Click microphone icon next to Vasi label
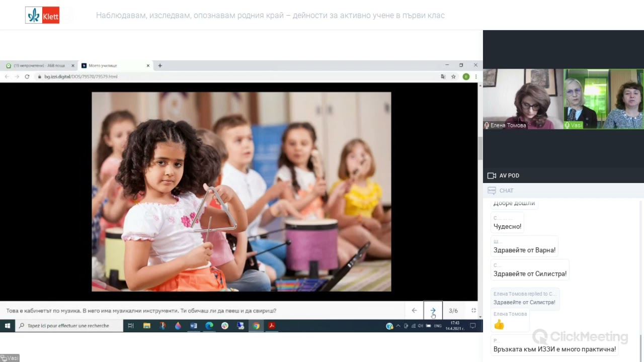The width and height of the screenshot is (644, 362). point(567,125)
